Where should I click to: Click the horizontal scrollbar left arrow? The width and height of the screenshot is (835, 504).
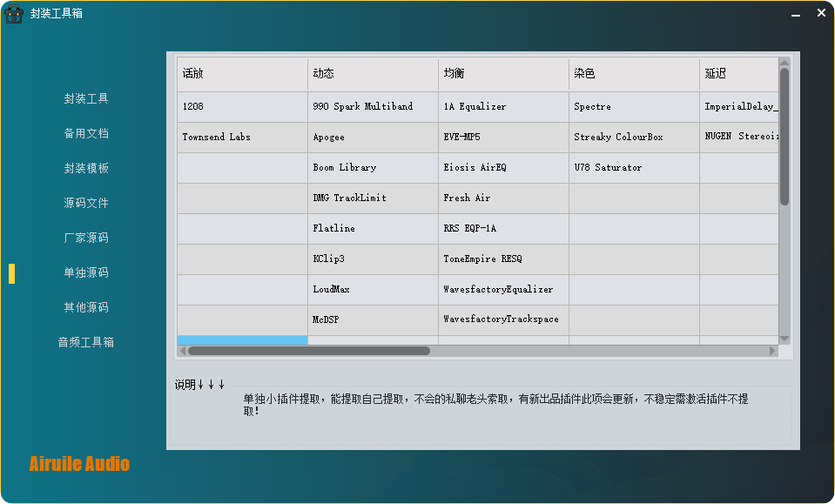coord(183,351)
